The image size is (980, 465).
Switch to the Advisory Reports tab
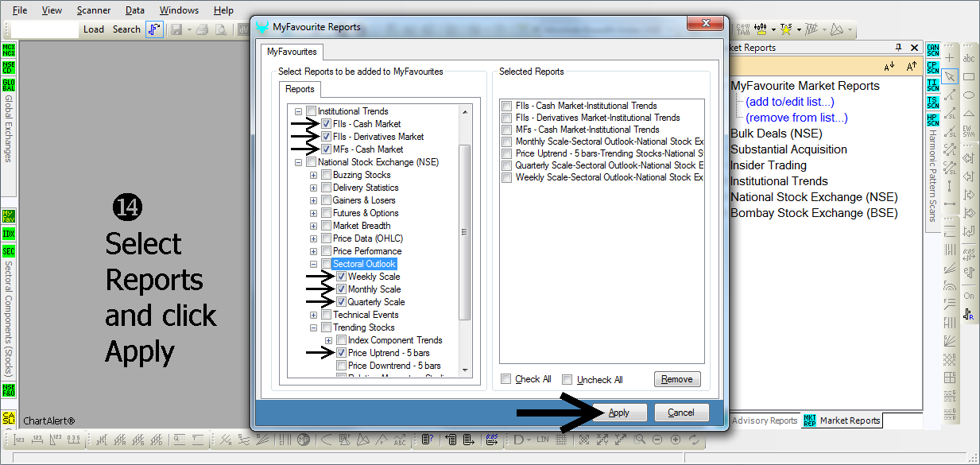pos(764,420)
